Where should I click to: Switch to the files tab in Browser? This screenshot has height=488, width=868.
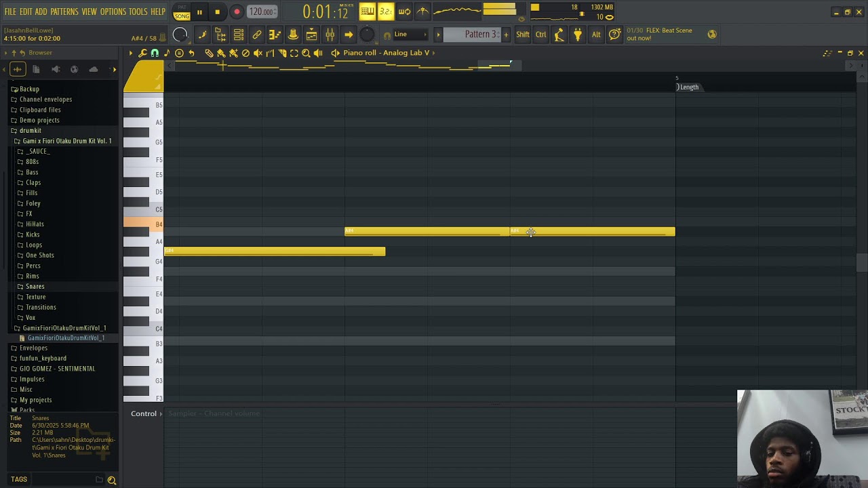point(36,69)
